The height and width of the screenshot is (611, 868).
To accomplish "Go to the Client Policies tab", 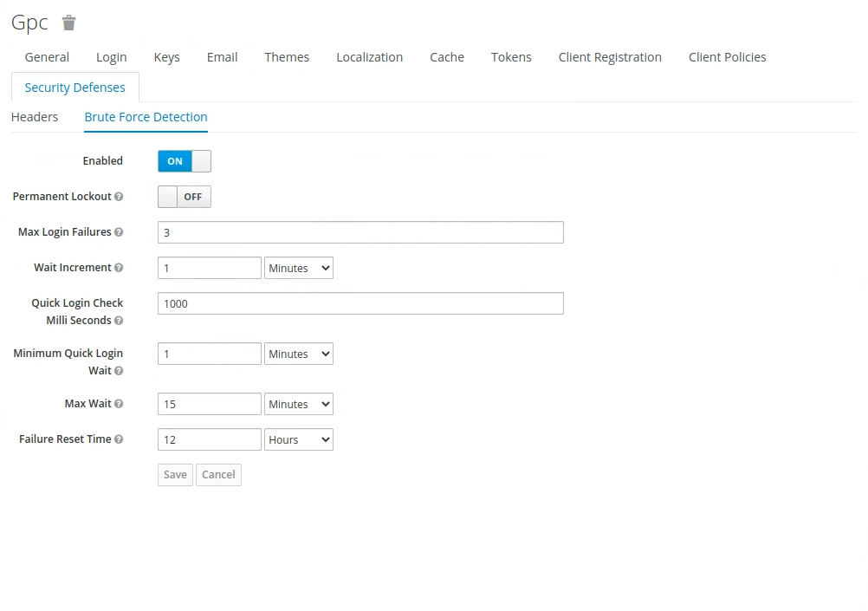I will pyautogui.click(x=727, y=57).
